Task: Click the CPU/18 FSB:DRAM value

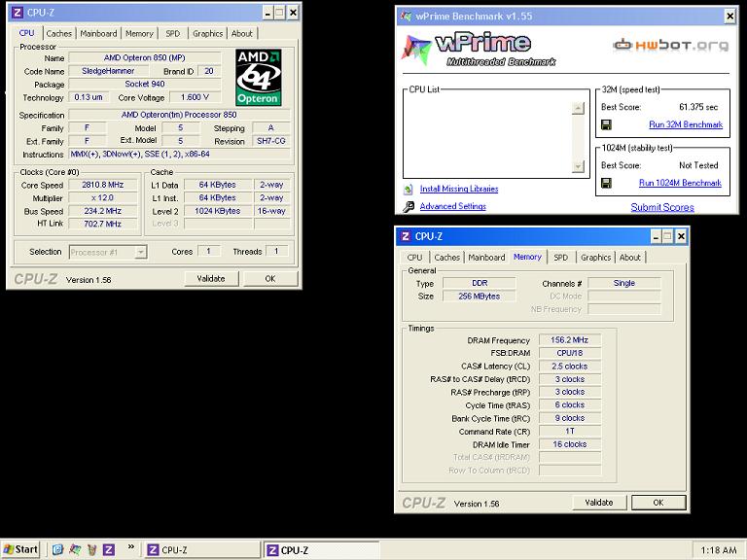Action: pos(569,353)
